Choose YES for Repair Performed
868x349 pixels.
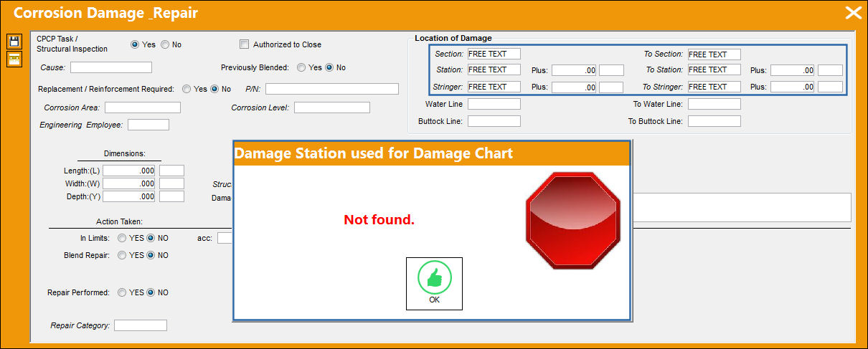tap(122, 292)
